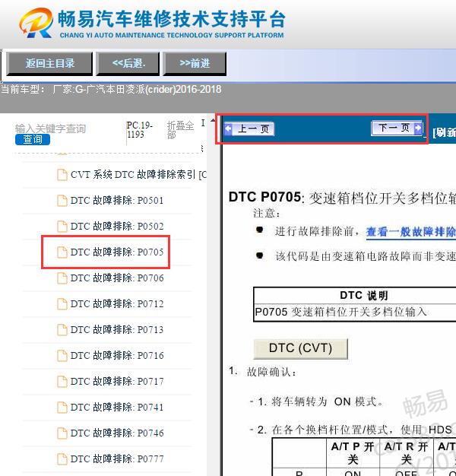Open DTC 故障排除: P0501
456x476 pixels.
(x=110, y=200)
